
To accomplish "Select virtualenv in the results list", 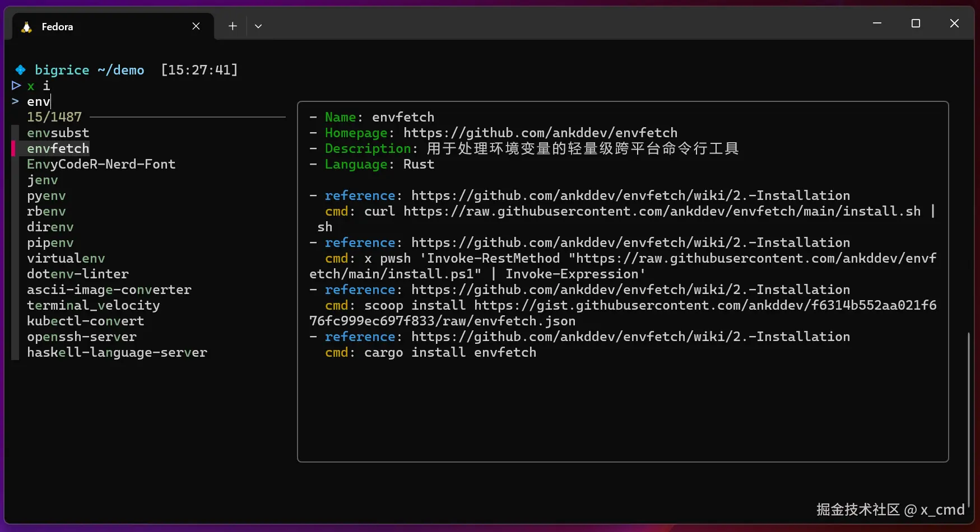I will pos(66,258).
